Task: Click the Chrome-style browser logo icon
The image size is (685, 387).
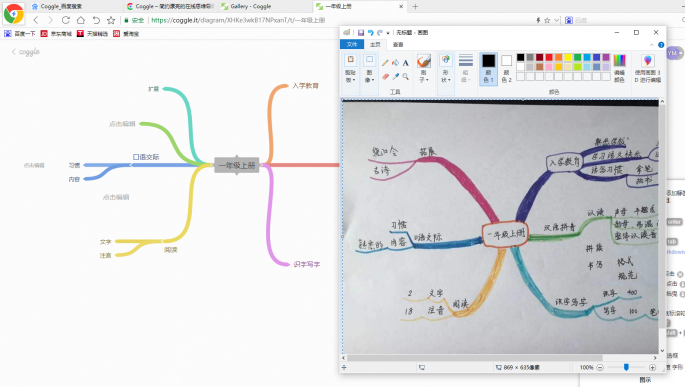Action: pos(14,14)
